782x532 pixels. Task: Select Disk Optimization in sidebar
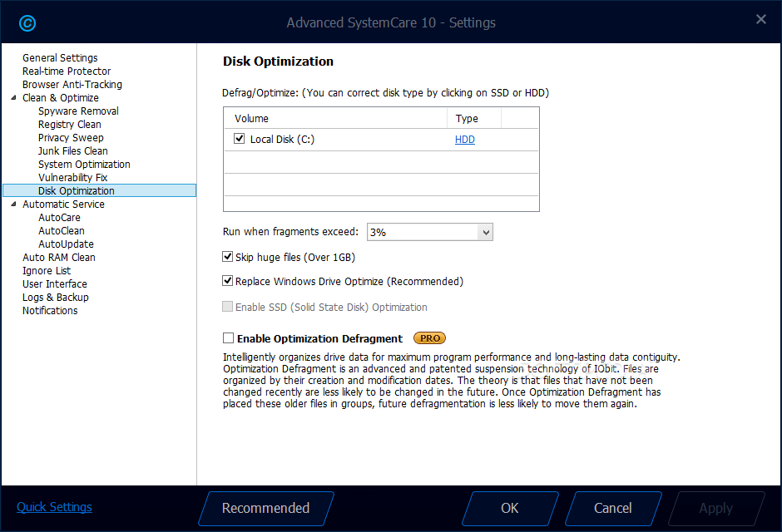tap(99, 191)
